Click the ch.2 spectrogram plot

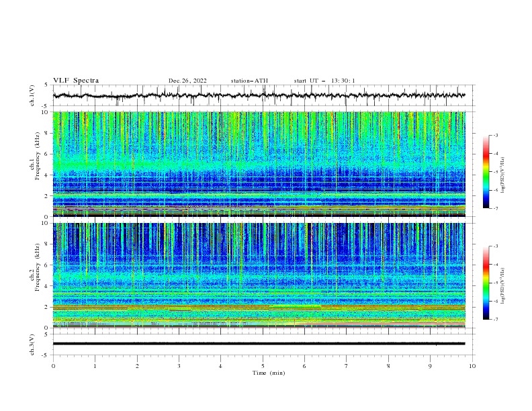click(259, 275)
